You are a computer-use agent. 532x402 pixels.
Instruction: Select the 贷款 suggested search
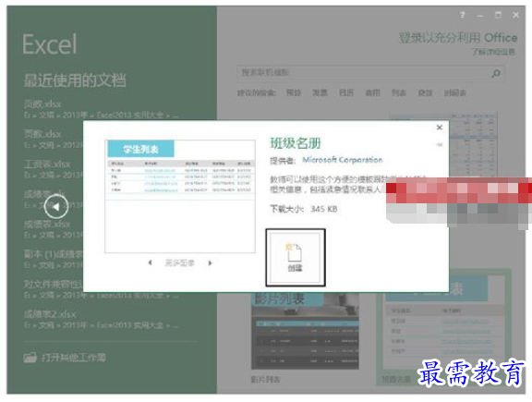425,92
